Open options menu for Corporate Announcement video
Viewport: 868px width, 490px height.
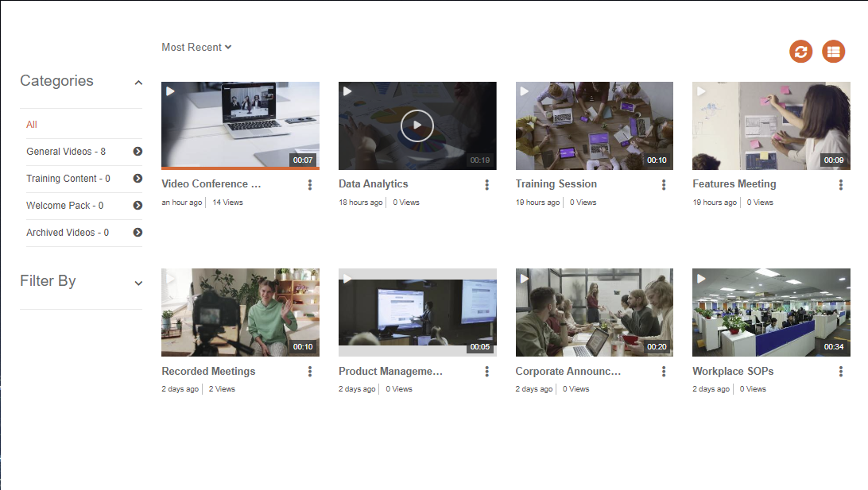coord(664,372)
